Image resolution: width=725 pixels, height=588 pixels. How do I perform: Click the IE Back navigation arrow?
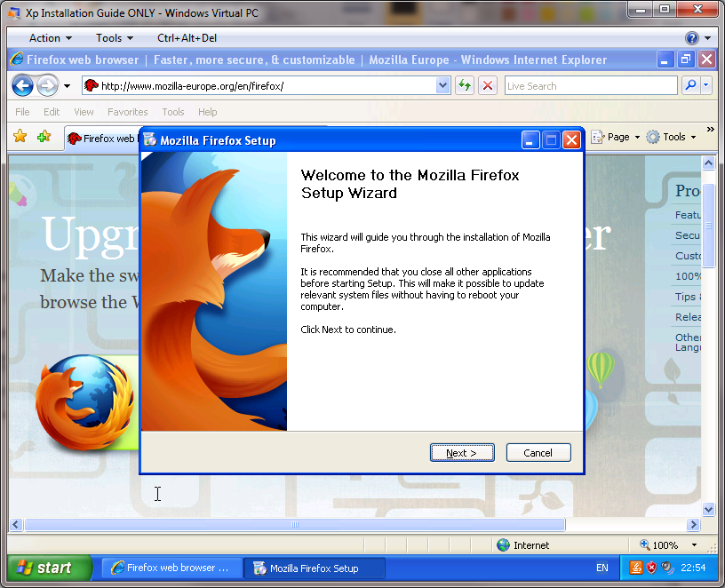(22, 86)
